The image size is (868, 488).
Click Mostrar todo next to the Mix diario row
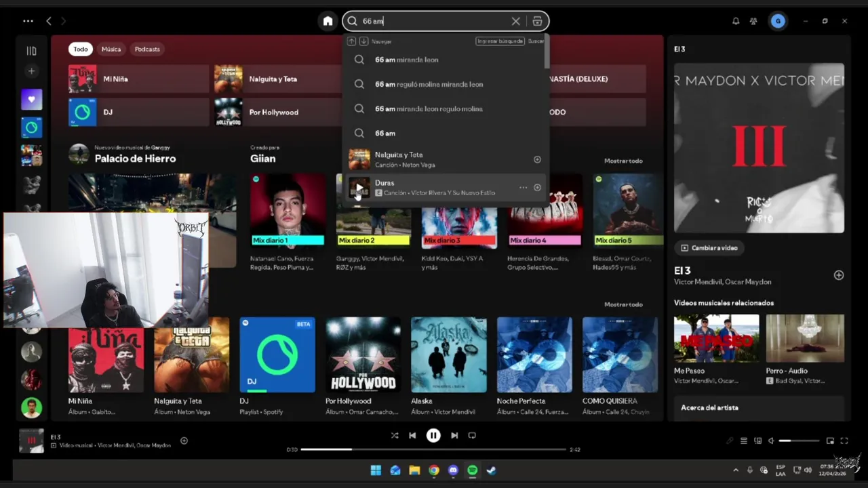tap(623, 161)
